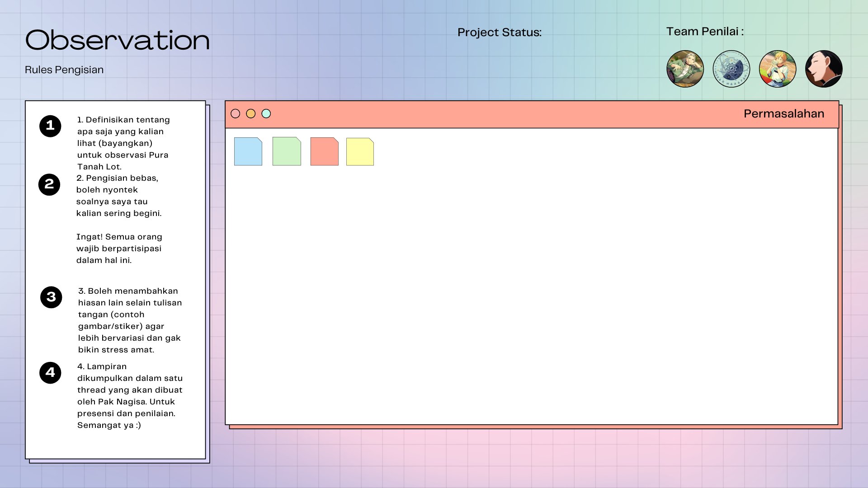Viewport: 868px width, 488px height.
Task: Click the Team Penilai : label
Action: point(705,32)
